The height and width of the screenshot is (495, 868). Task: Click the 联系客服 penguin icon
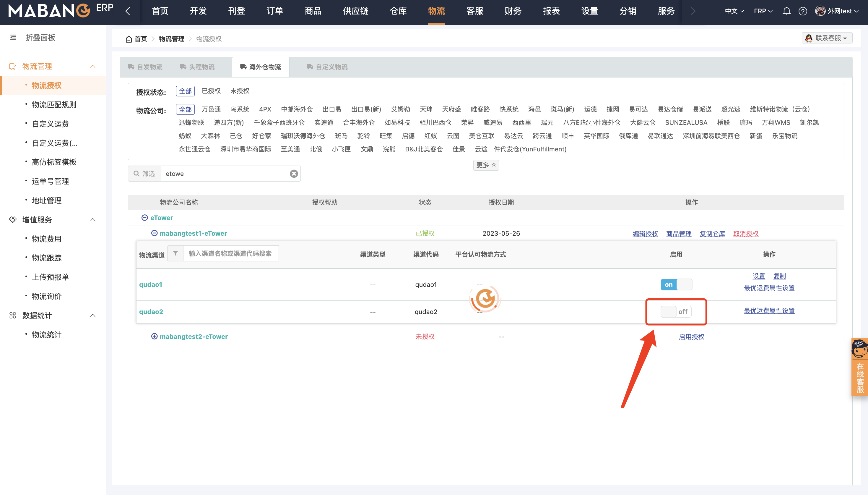tap(809, 38)
